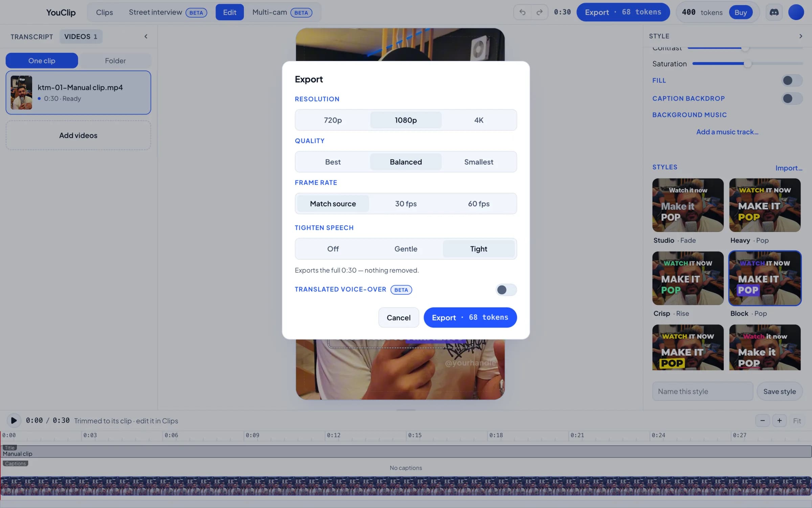Select the Studio Fade style thumbnail
The image size is (812, 508).
coord(687,205)
